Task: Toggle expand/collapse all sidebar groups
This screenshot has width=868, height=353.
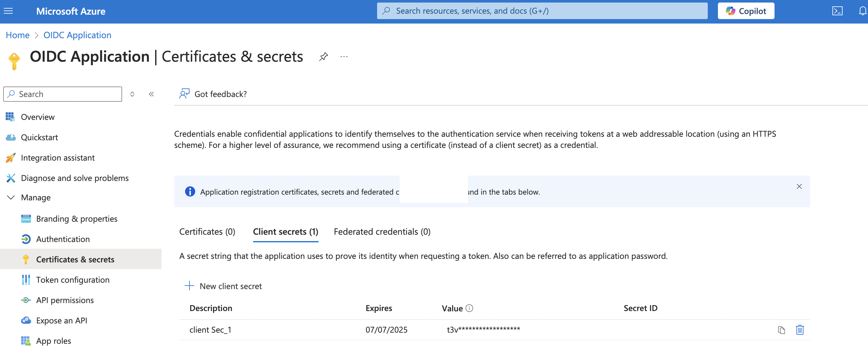Action: (x=132, y=94)
